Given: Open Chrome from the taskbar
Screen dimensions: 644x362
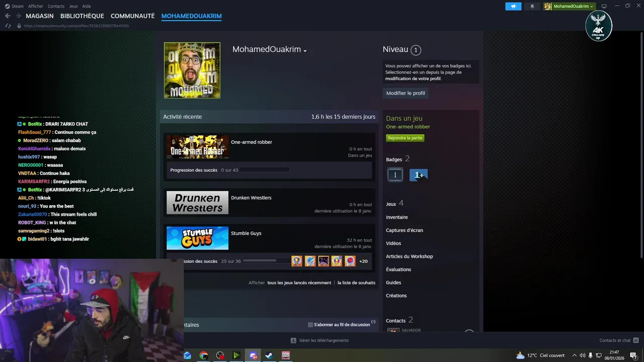Looking at the screenshot, I should coord(204,355).
